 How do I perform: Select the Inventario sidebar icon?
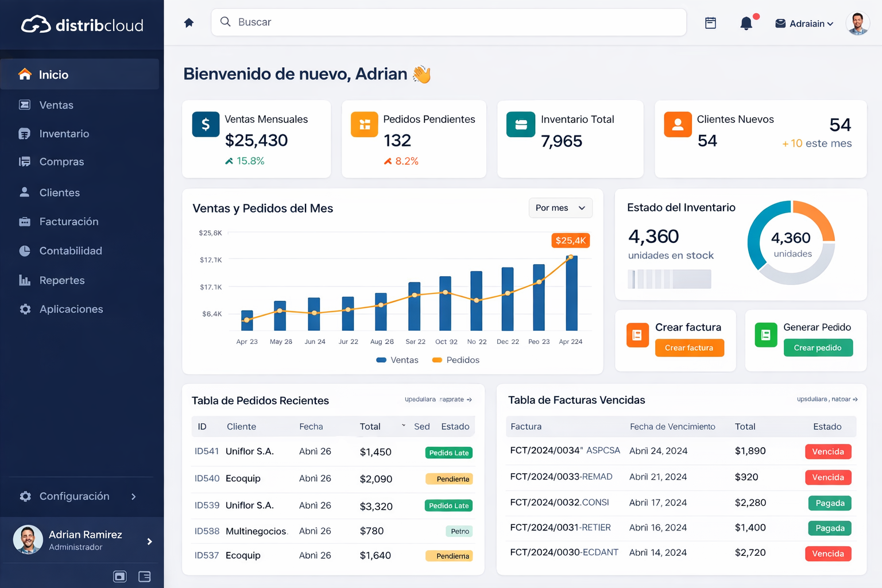[x=25, y=133]
